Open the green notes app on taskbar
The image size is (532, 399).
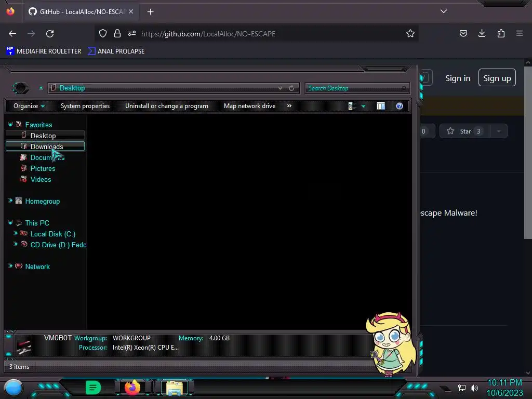point(93,388)
